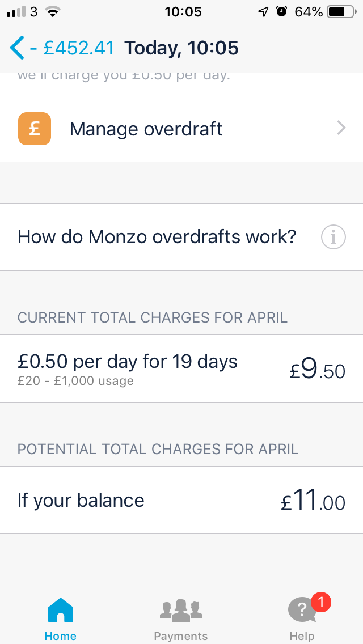Tap the red notification badge
The height and width of the screenshot is (644, 363).
(x=320, y=602)
